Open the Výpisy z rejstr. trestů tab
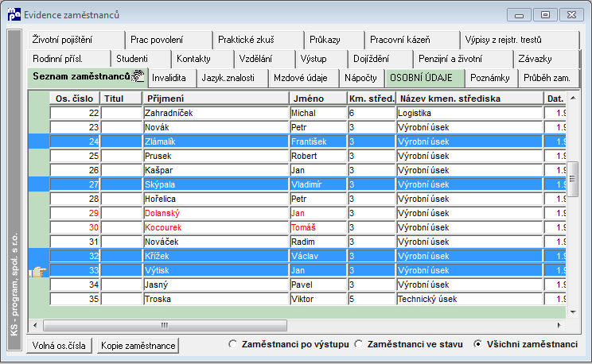 click(x=520, y=40)
